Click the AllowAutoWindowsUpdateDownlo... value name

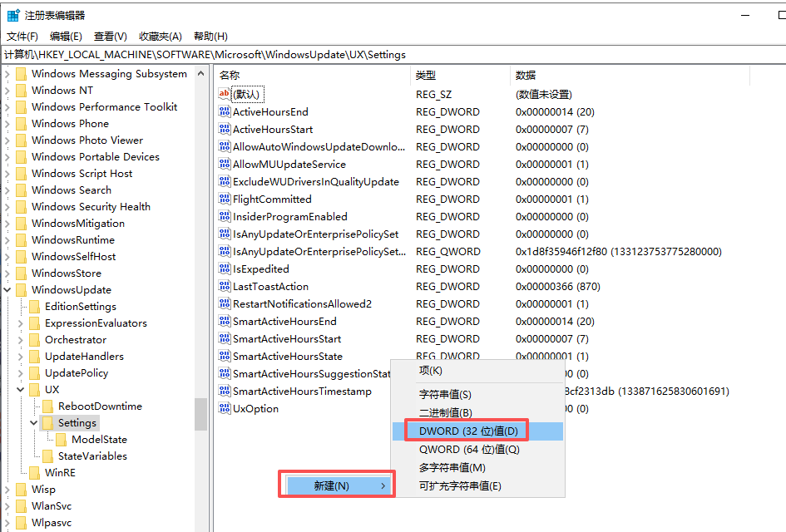coord(319,147)
